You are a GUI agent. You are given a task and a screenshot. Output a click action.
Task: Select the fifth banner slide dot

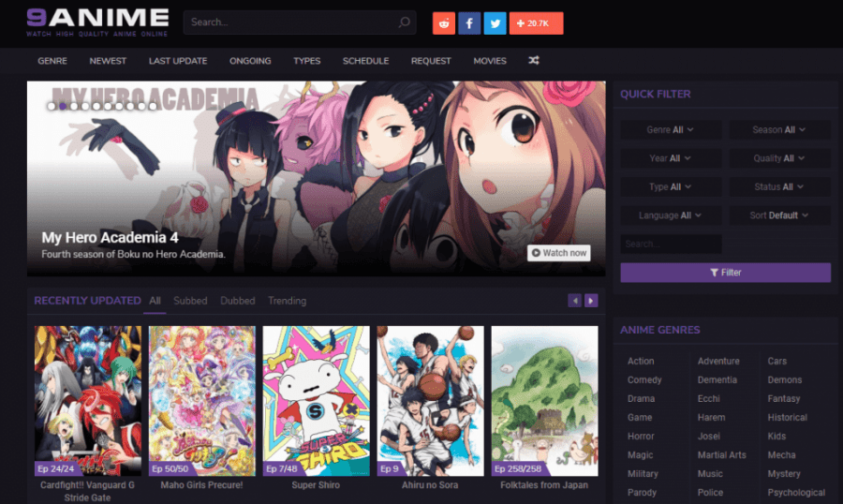click(96, 107)
